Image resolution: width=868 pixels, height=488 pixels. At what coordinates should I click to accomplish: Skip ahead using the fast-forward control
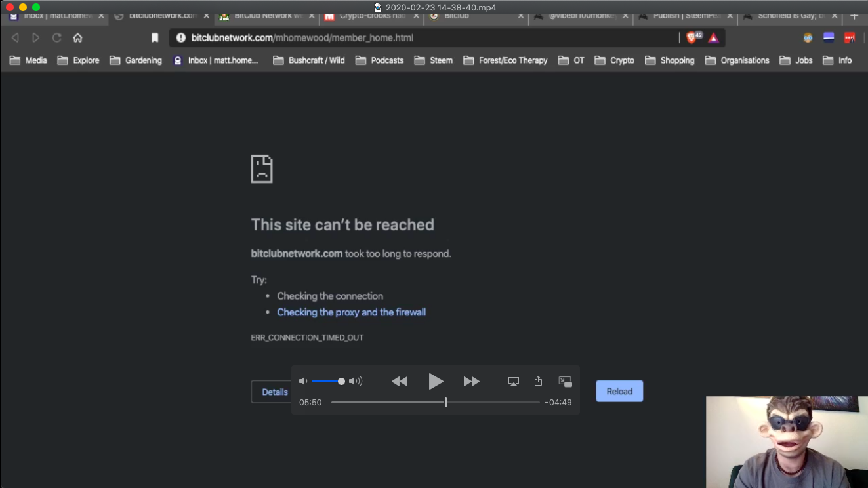click(x=471, y=380)
